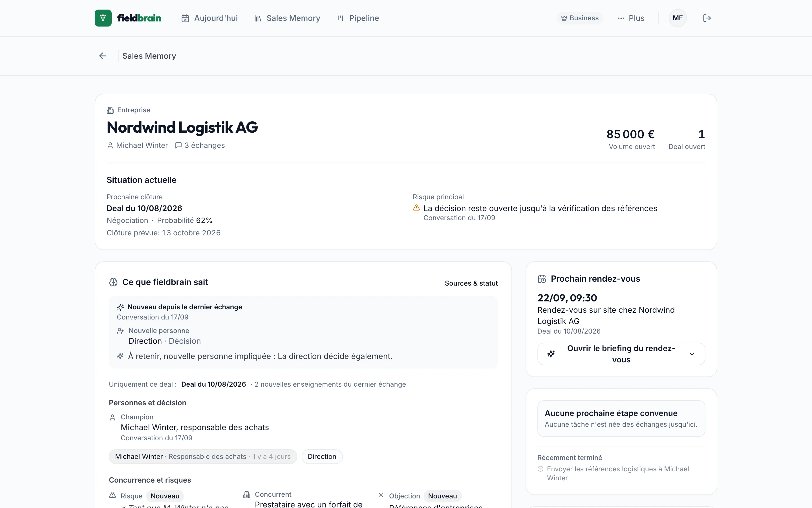Click the Deal du 10/08/2026 filter link

click(x=213, y=384)
